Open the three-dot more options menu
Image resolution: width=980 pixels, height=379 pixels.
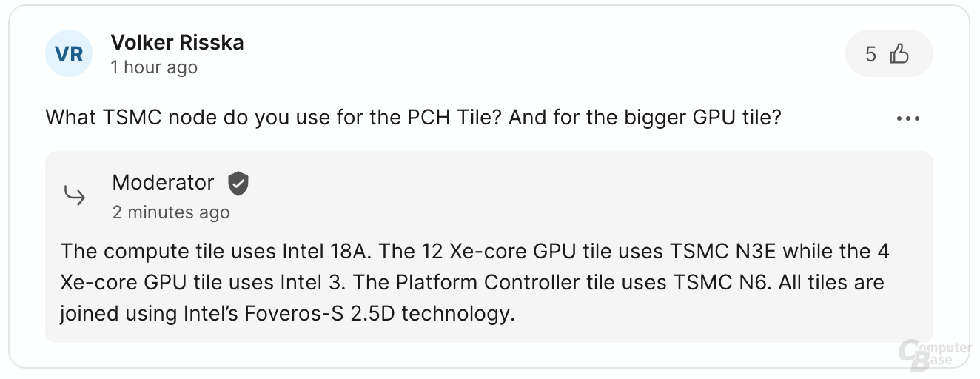pyautogui.click(x=907, y=118)
